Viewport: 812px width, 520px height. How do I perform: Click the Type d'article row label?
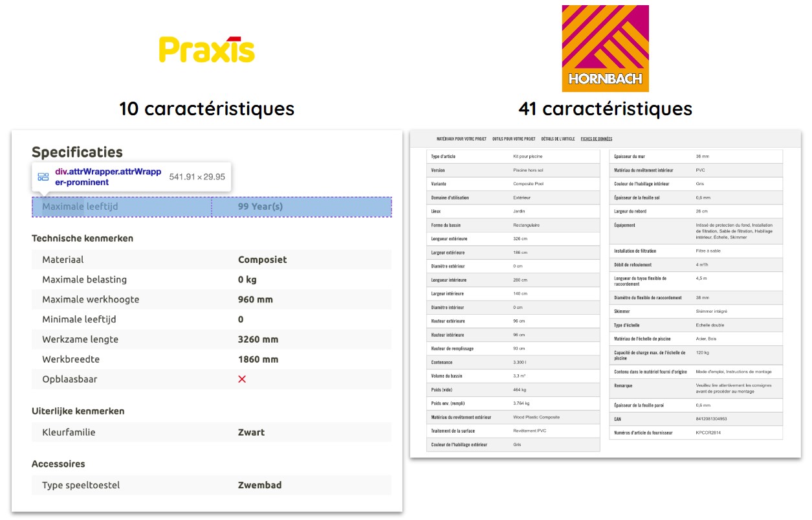coord(443,157)
